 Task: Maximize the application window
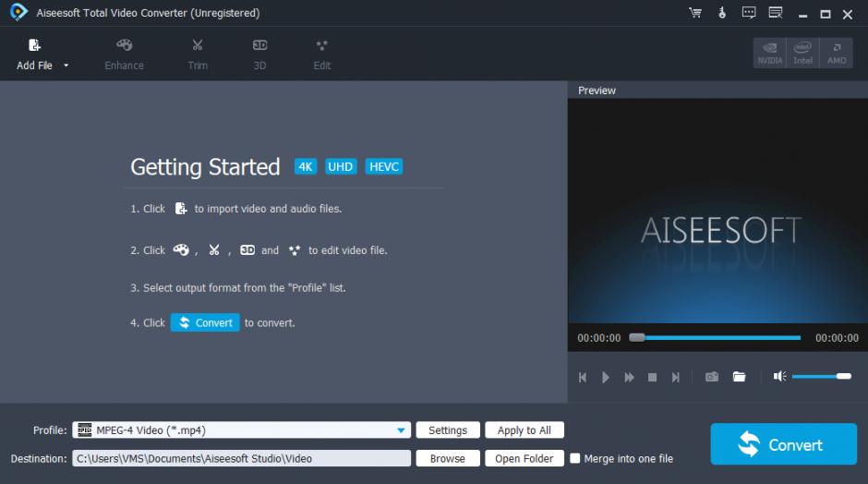coord(826,15)
